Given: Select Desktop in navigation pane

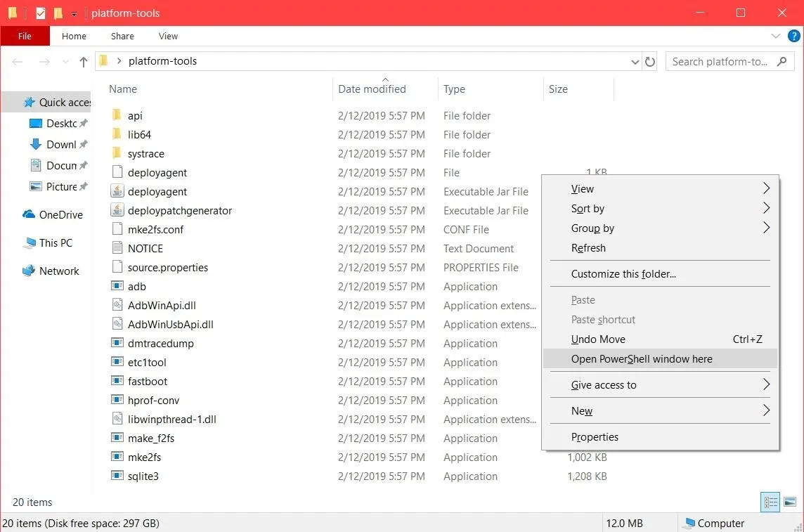Looking at the screenshot, I should [58, 123].
